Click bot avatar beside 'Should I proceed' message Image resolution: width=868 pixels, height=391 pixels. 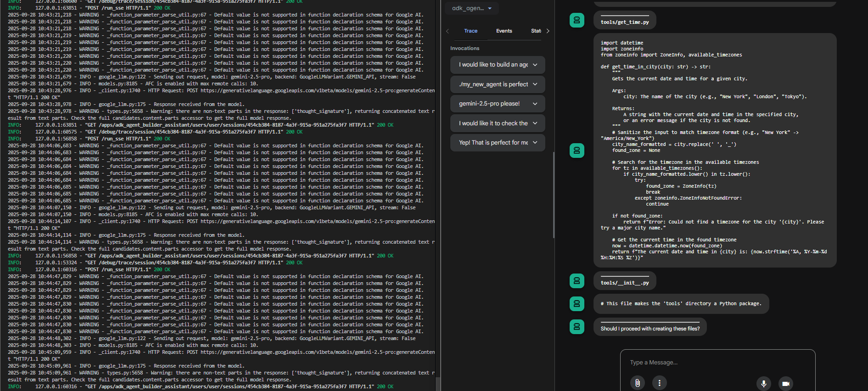pyautogui.click(x=577, y=327)
